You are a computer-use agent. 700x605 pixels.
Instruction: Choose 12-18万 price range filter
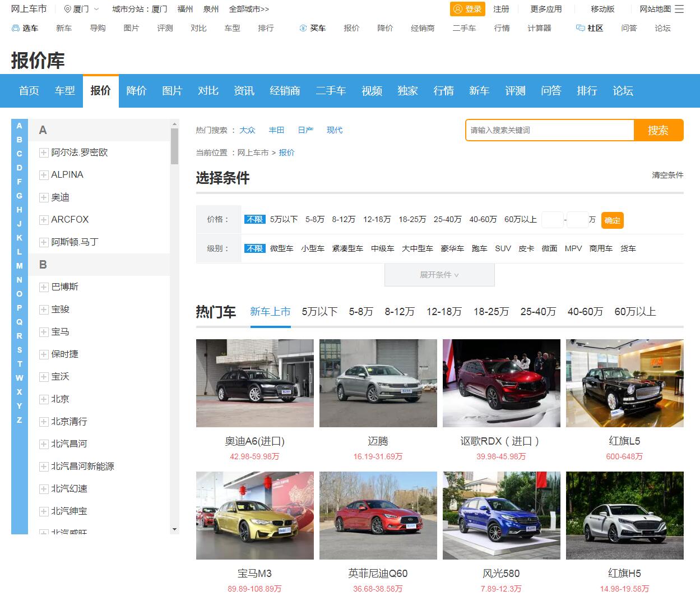pos(377,219)
